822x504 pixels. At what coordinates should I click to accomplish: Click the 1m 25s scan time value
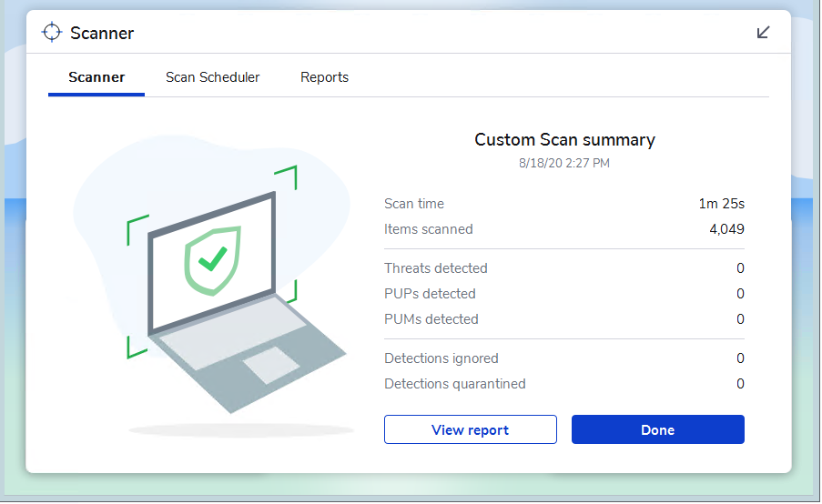tap(721, 204)
